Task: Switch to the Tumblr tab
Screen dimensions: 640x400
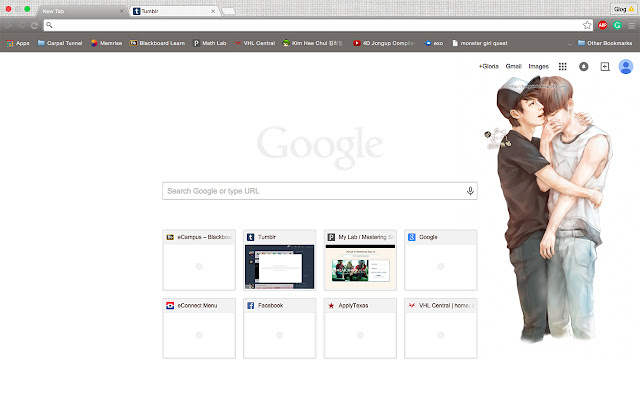Action: [172, 9]
